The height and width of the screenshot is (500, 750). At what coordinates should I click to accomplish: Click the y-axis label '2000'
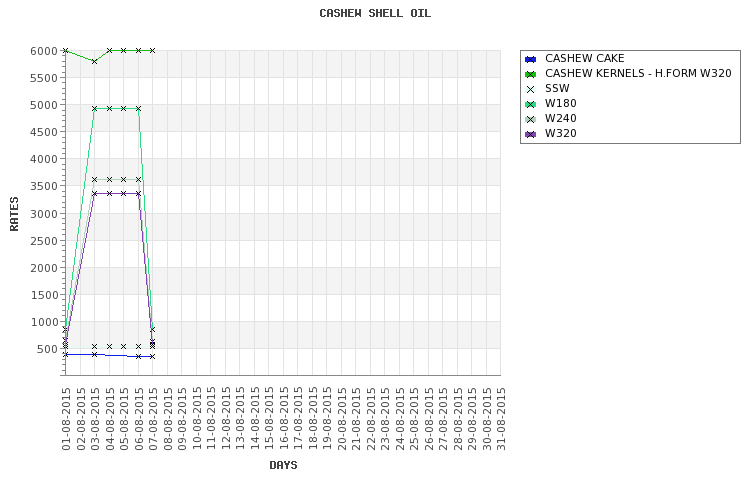click(x=44, y=268)
